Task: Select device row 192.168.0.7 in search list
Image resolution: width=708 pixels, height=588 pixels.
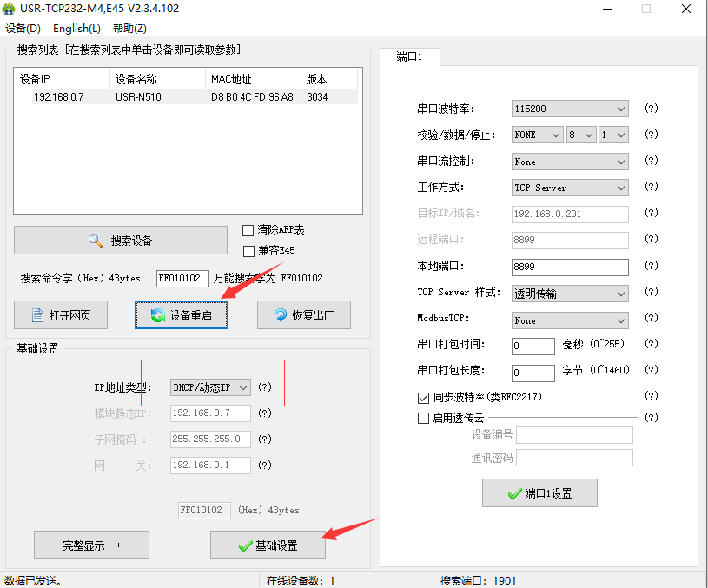Action: click(x=59, y=97)
